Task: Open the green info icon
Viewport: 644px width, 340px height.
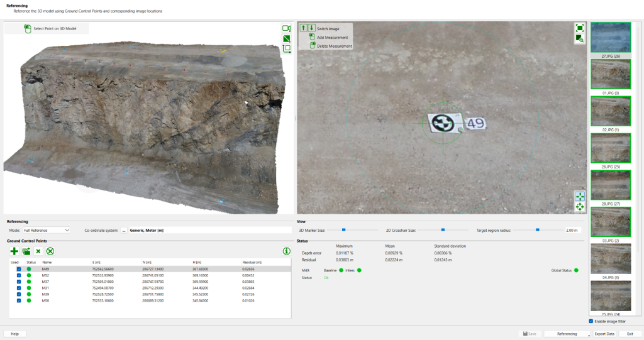Action: [287, 251]
